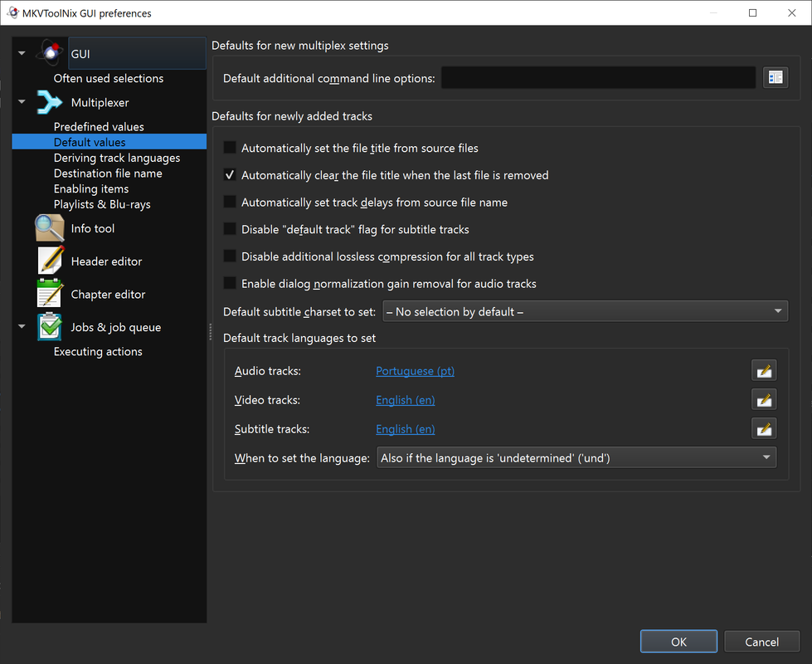Screen dimensions: 812x664
Task: Edit the Video tracks language via pencil button
Action: click(x=764, y=399)
